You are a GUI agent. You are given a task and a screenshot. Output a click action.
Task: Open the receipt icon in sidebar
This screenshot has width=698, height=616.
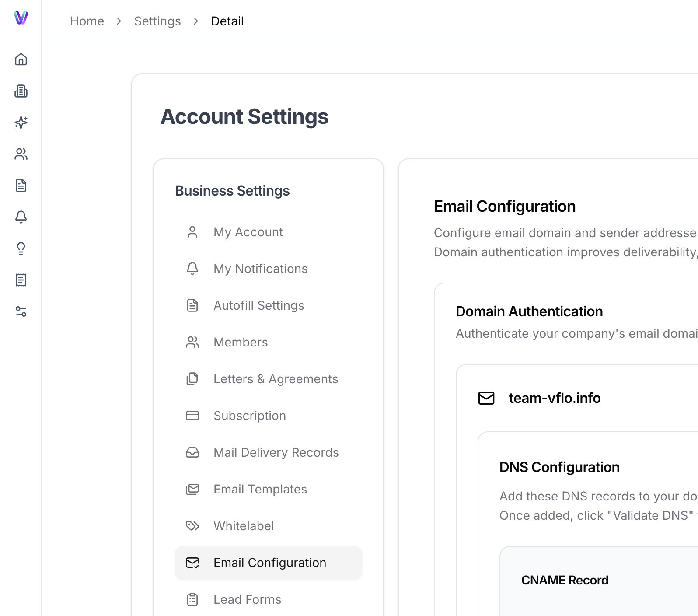(21, 280)
